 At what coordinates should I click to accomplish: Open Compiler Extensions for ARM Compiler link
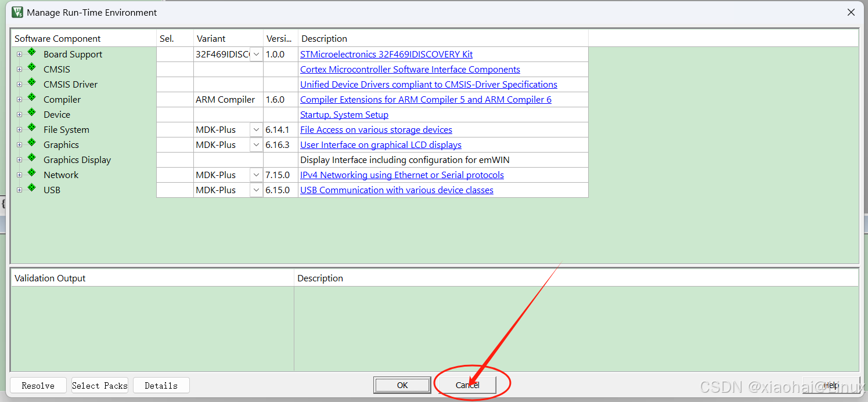pyautogui.click(x=426, y=100)
